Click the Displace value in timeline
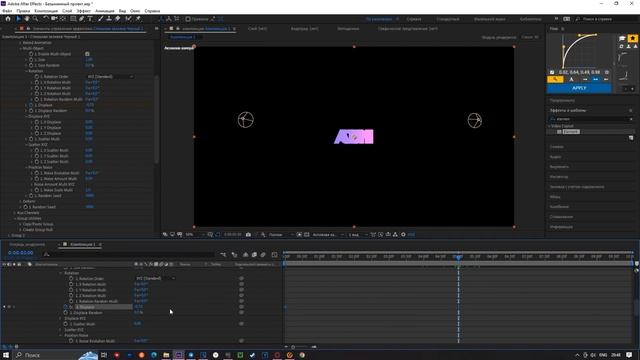 (x=139, y=307)
